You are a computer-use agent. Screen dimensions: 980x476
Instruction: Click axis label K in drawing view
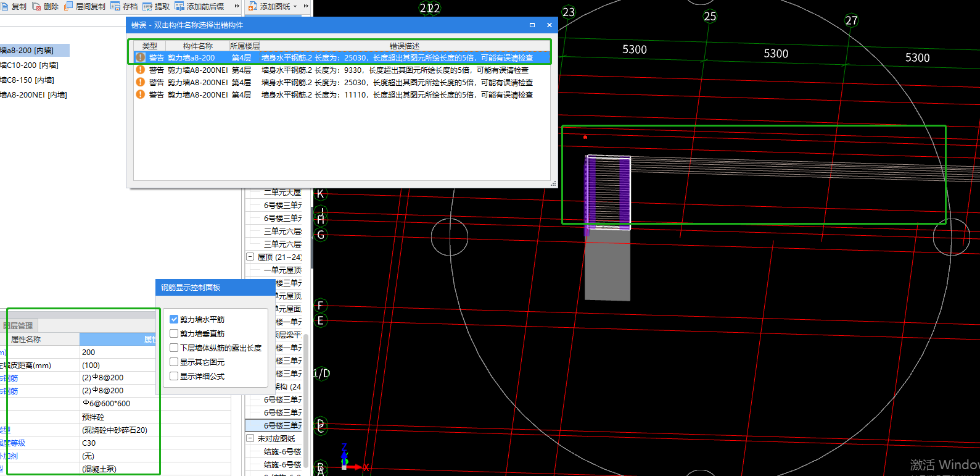pos(320,194)
